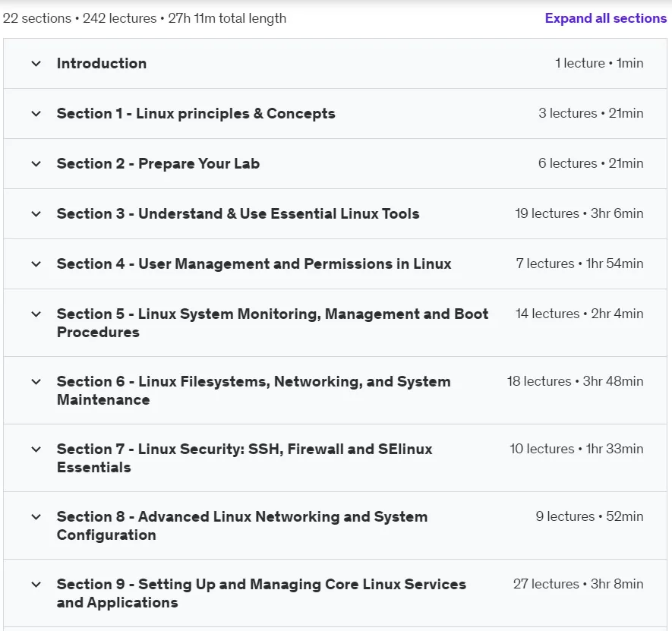Select Section 4 - User Management and Permissions title

[x=254, y=264]
